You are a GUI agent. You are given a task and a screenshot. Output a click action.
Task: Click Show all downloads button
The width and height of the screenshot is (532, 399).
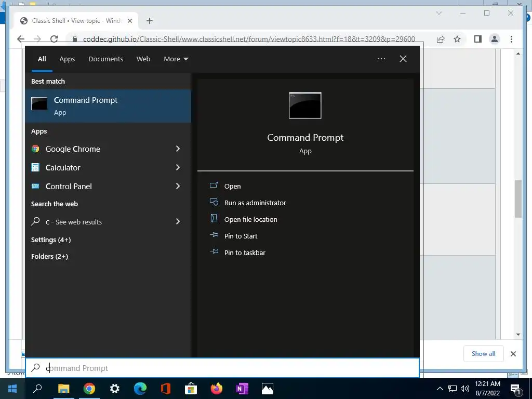tap(484, 354)
